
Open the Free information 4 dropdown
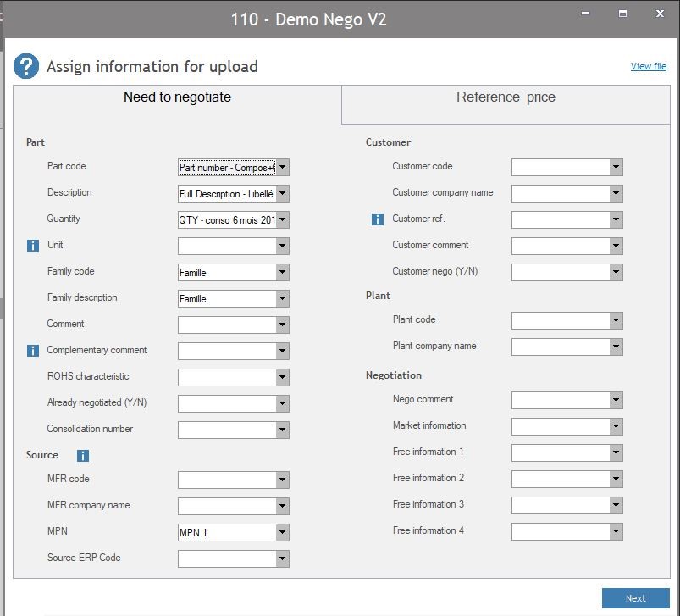pos(616,532)
